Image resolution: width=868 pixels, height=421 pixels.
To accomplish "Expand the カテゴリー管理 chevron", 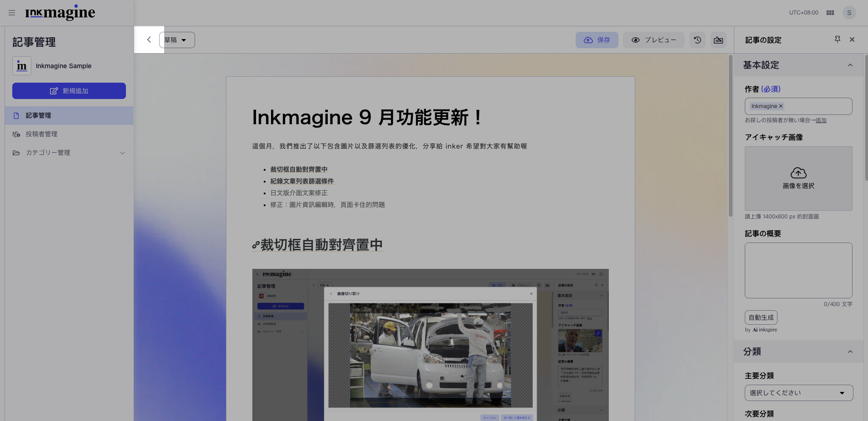I will click(122, 153).
